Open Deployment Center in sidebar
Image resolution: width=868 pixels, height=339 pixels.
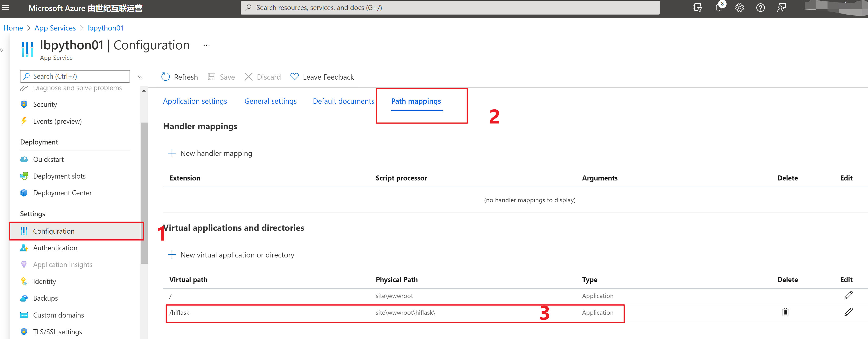(x=62, y=193)
